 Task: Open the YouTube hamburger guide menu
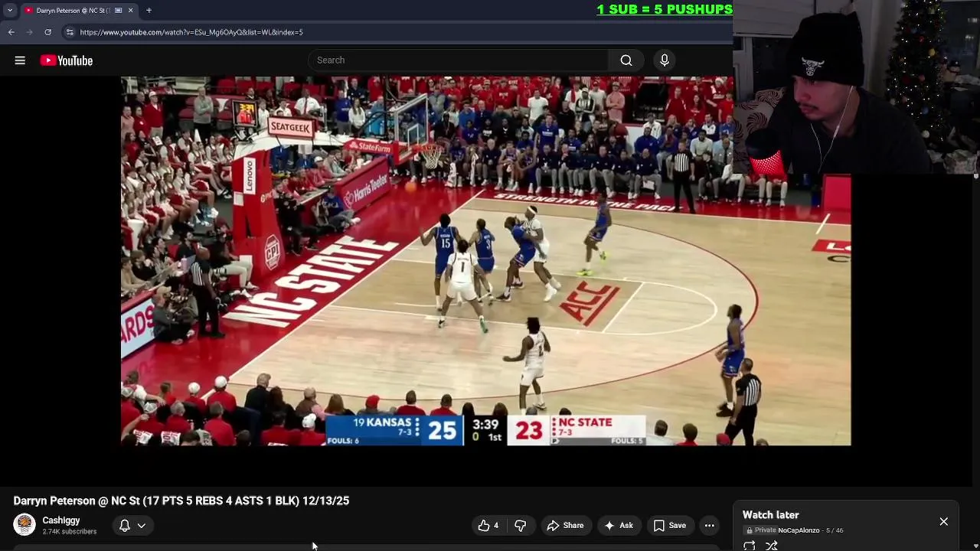(x=20, y=60)
